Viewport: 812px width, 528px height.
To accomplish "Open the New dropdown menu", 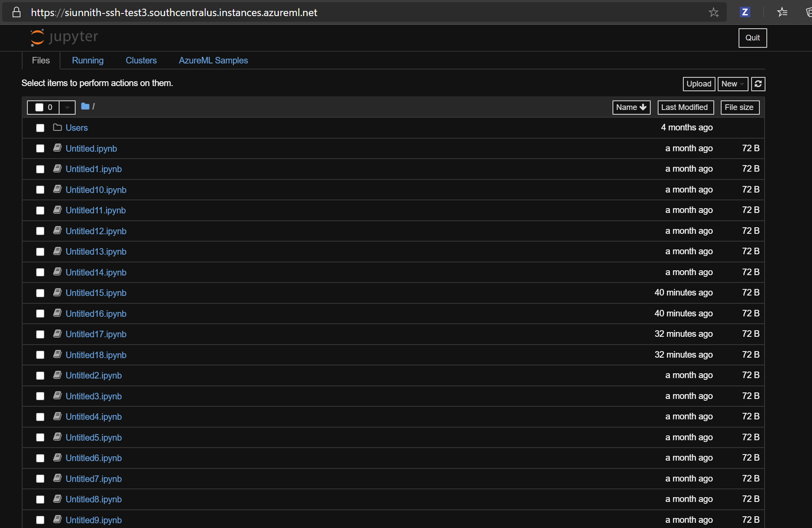I will (732, 84).
